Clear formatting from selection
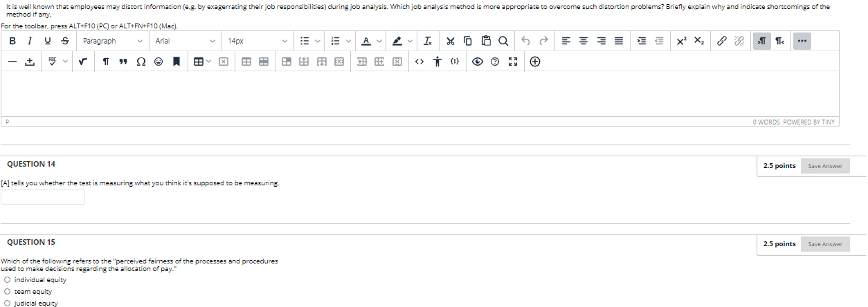868x307 pixels. pyautogui.click(x=428, y=41)
